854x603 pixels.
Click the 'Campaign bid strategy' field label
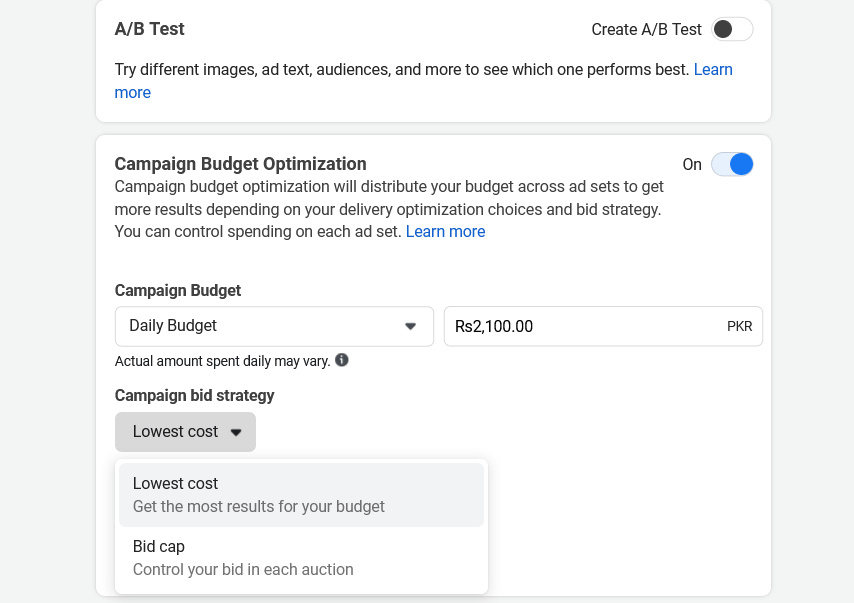[194, 395]
